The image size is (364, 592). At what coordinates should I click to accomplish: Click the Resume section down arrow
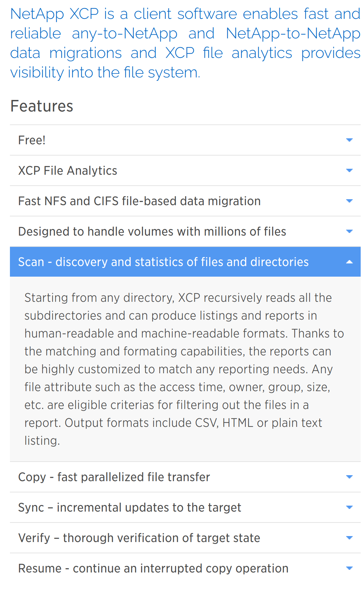click(349, 568)
